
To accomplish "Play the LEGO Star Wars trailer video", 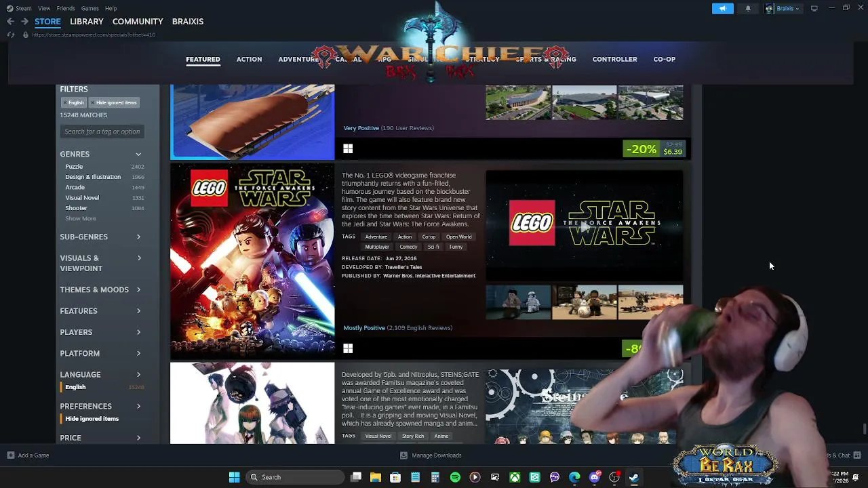I will click(x=585, y=226).
